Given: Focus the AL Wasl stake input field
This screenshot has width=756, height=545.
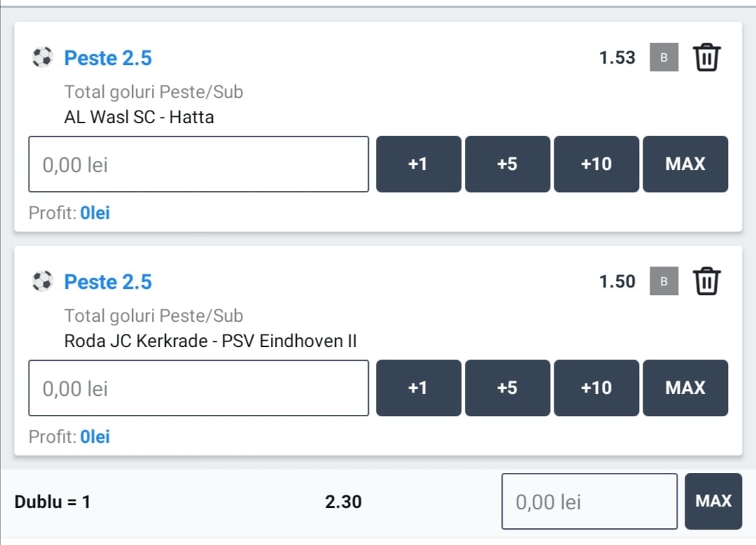Looking at the screenshot, I should tap(198, 164).
